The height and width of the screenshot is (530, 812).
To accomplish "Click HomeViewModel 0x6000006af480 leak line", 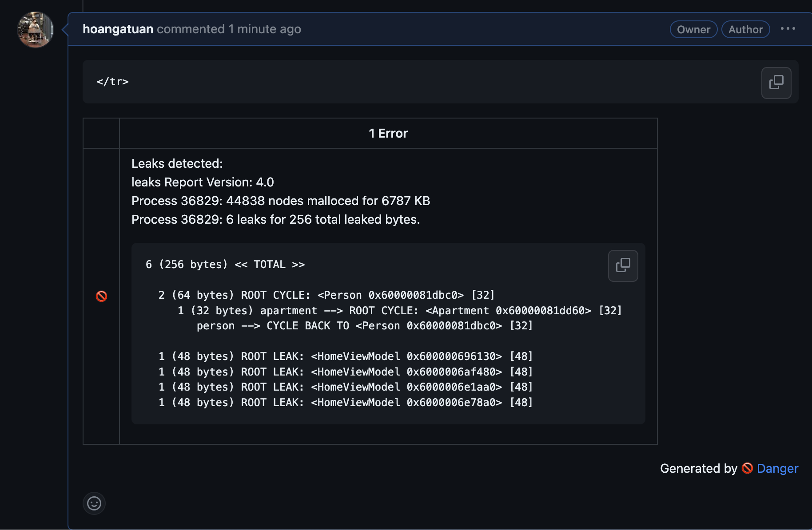I will 346,372.
